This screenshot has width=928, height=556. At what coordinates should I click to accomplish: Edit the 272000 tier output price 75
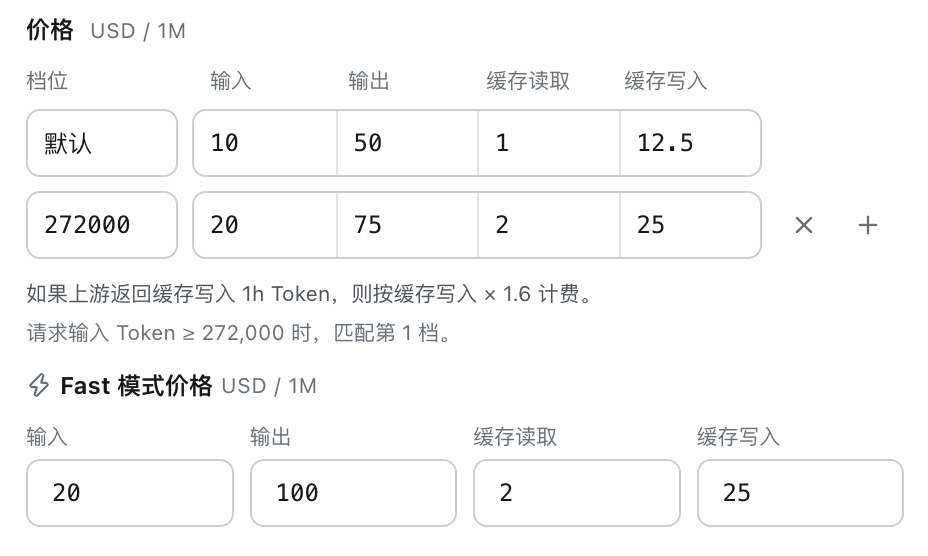point(407,225)
